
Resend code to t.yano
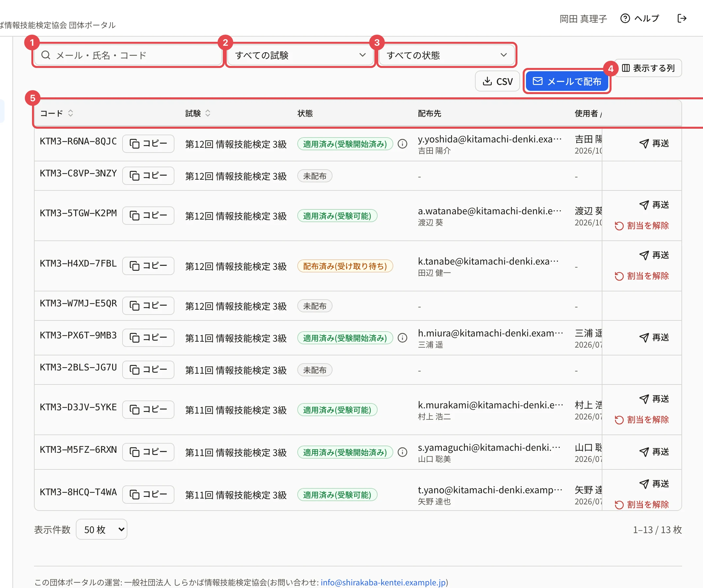click(x=654, y=484)
